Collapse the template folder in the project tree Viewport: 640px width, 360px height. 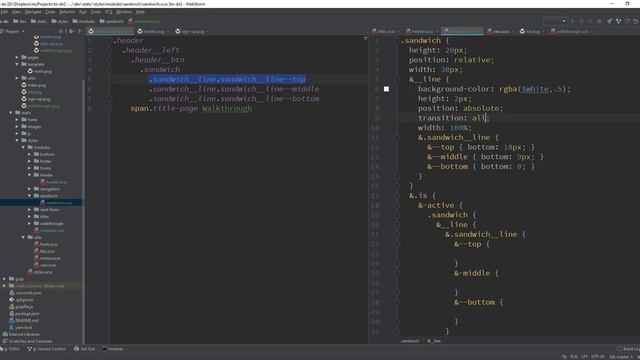(17, 64)
